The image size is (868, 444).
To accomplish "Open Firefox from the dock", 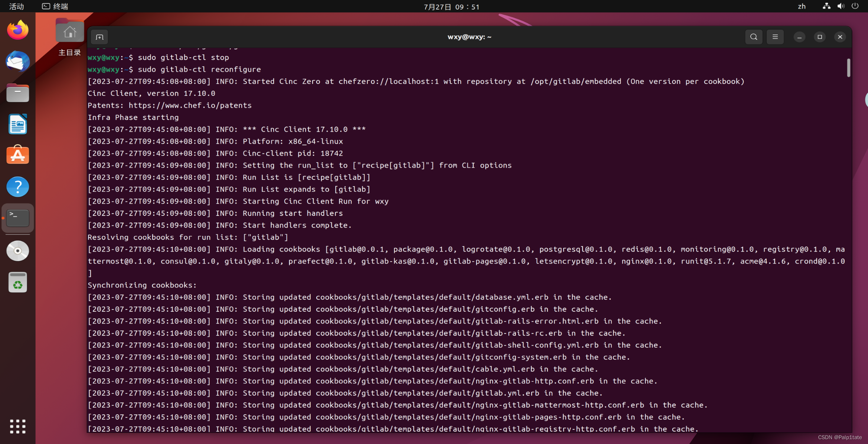I will [17, 30].
